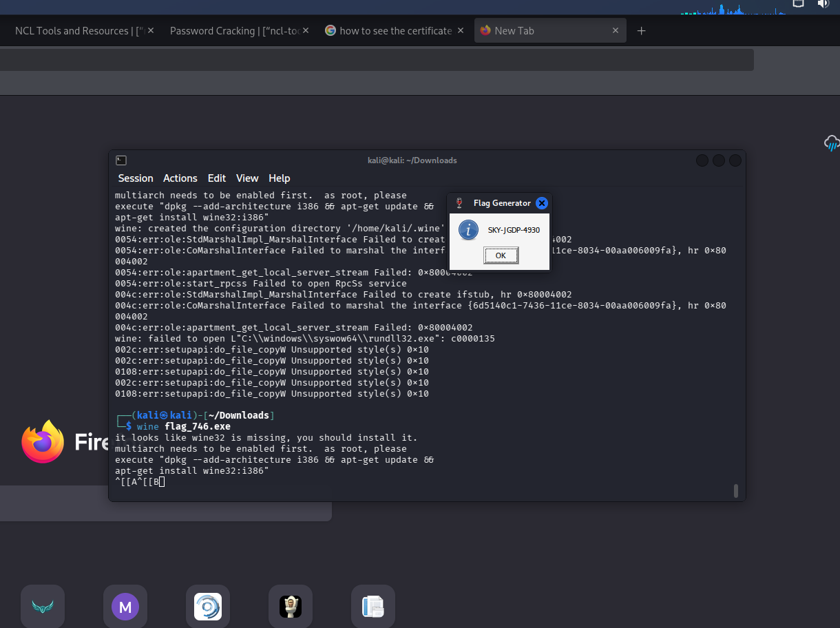840x628 pixels.
Task: Click the terminal window scrollbar handle
Action: click(735, 490)
